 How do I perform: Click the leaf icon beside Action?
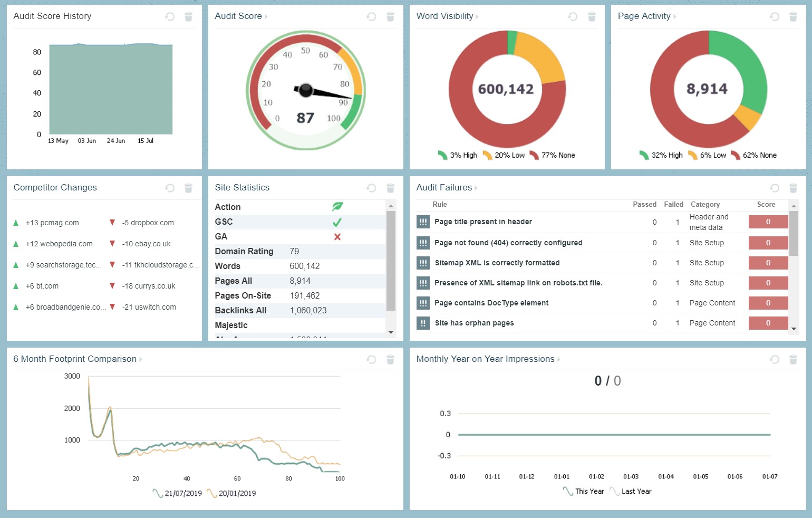pos(337,207)
